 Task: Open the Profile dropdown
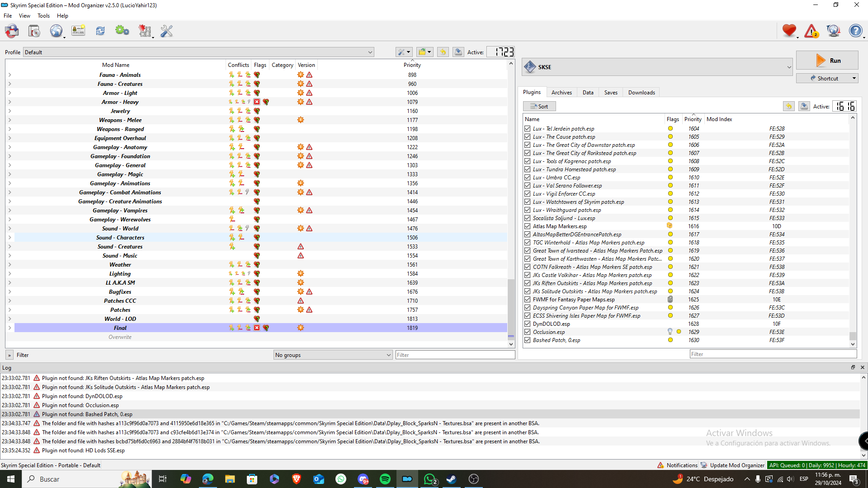[198, 52]
